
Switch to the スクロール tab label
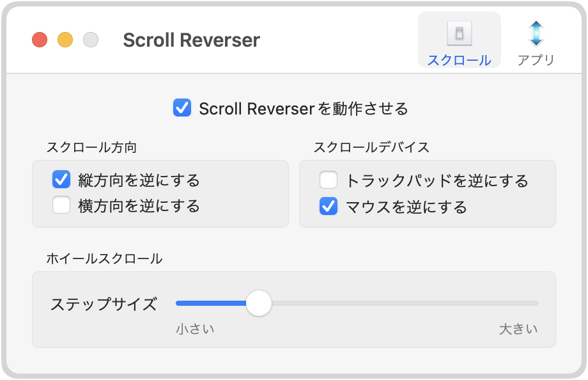[460, 60]
